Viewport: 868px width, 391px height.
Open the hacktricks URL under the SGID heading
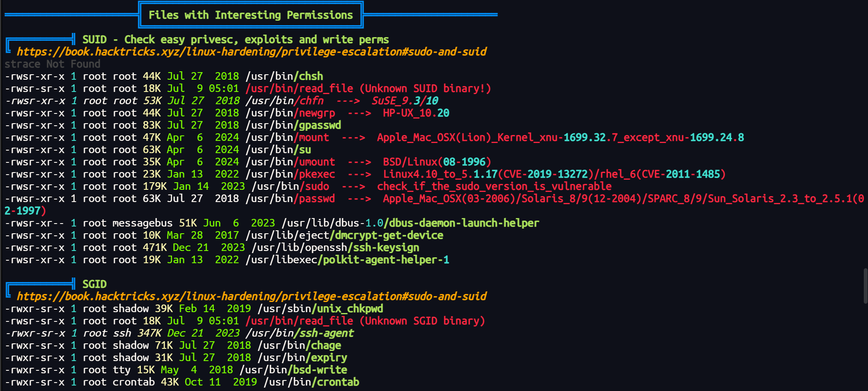point(251,297)
